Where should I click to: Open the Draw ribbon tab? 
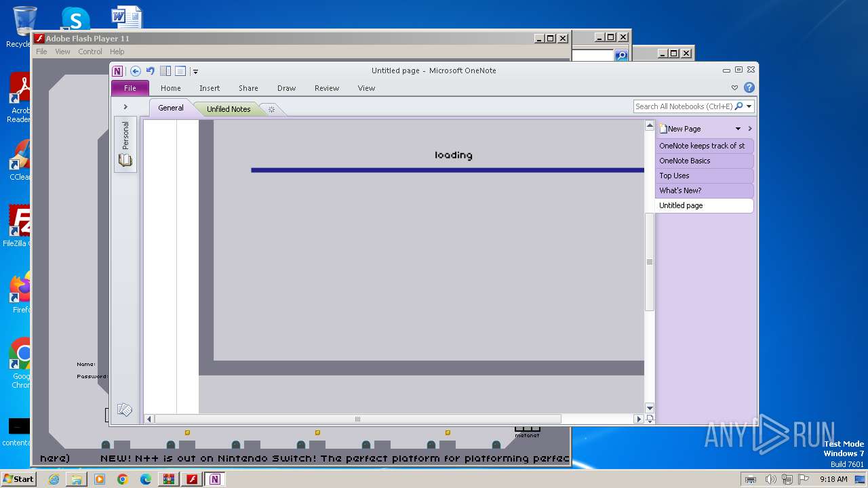[x=287, y=88]
